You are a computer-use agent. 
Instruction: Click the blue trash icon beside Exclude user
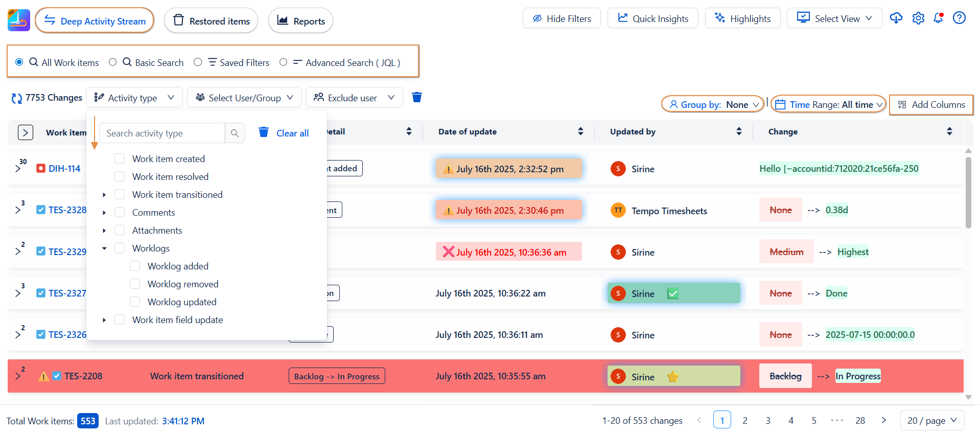click(417, 97)
